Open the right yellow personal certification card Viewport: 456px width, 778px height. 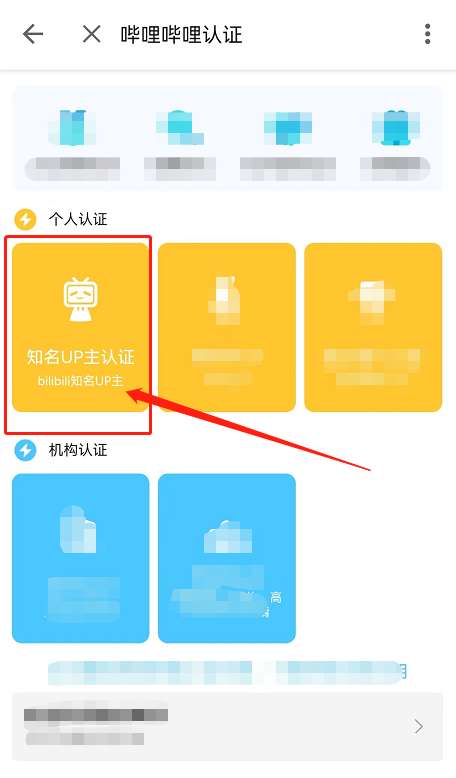click(x=373, y=327)
